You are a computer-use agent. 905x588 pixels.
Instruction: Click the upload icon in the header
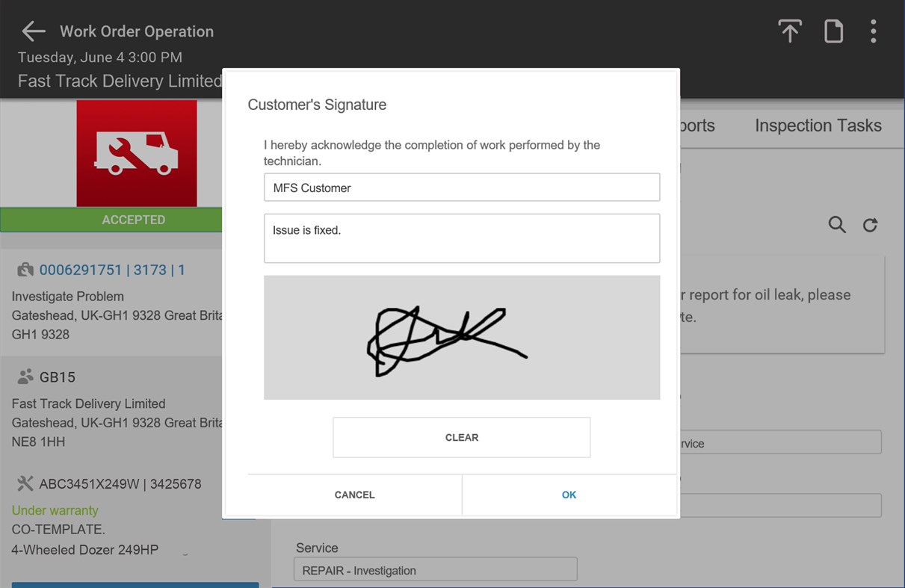coord(789,31)
